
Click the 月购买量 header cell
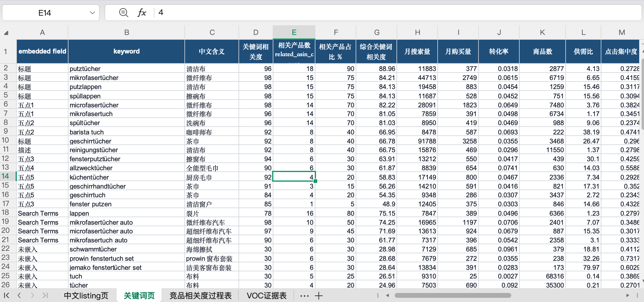coord(458,51)
